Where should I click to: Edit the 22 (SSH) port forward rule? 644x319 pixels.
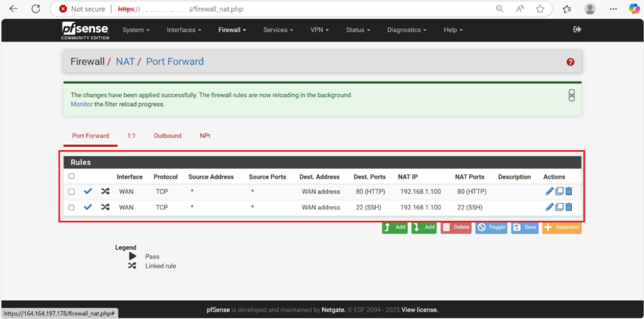[549, 207]
